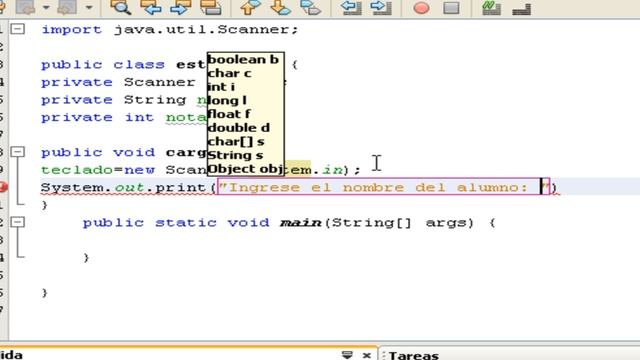The image size is (640, 360).
Task: Stop macro recording with gray square
Action: coord(451,8)
